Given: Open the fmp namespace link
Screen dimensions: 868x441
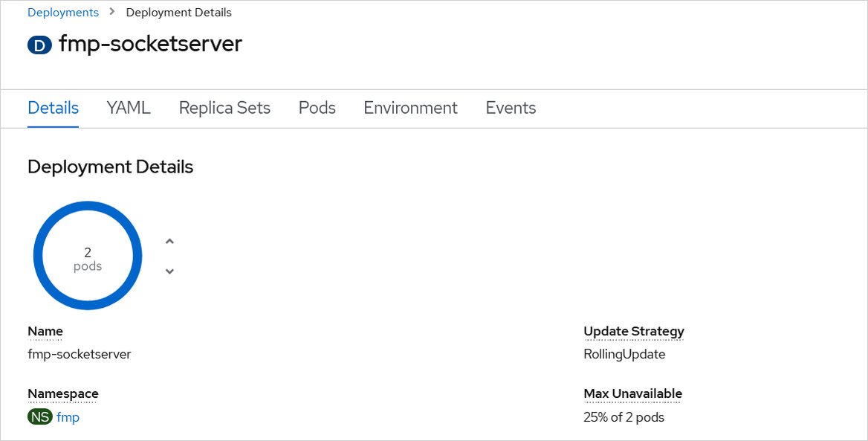Looking at the screenshot, I should (68, 417).
